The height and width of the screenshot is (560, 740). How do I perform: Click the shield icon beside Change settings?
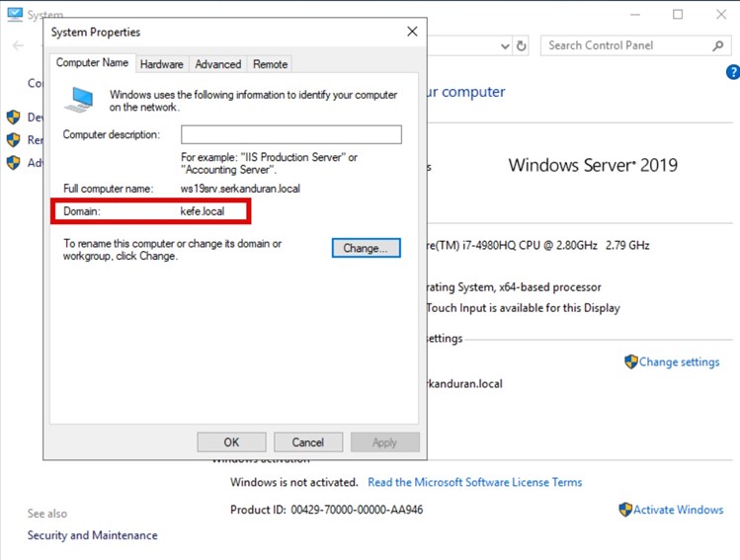630,361
